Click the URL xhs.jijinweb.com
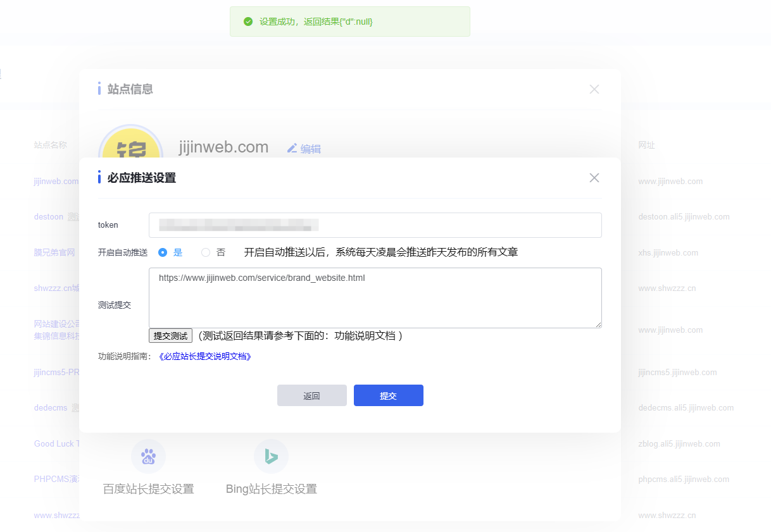Screen dimensions: 771x532 [668, 252]
